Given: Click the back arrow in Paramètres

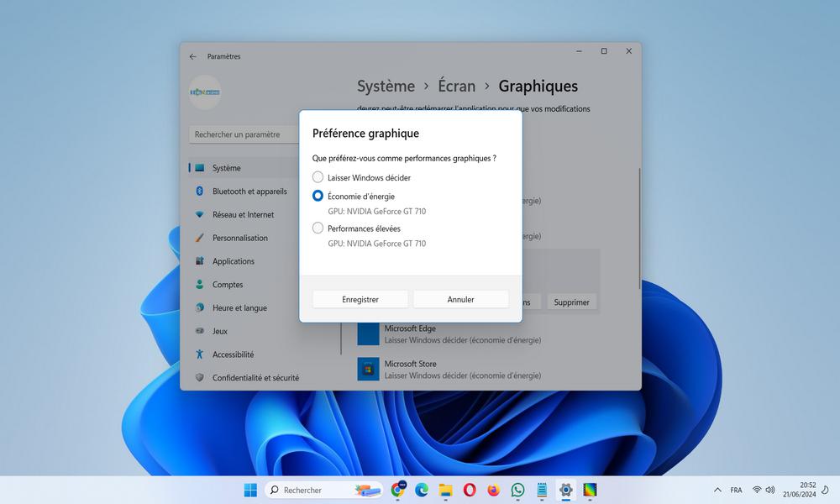Looking at the screenshot, I should [x=193, y=56].
